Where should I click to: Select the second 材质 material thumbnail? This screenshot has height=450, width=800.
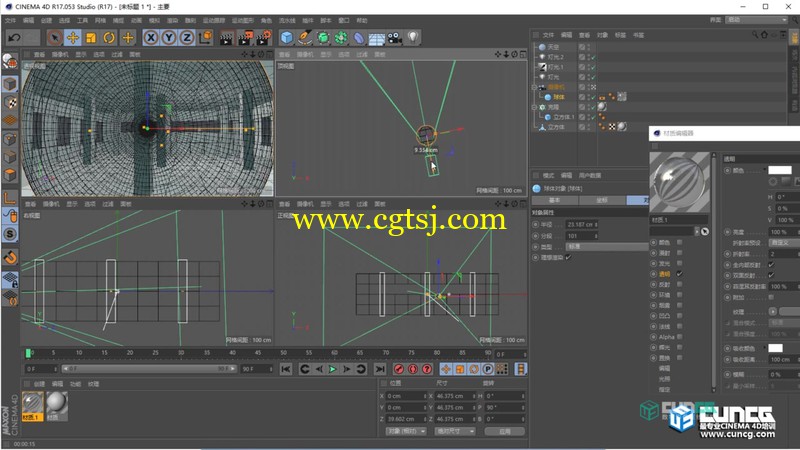pyautogui.click(x=57, y=406)
